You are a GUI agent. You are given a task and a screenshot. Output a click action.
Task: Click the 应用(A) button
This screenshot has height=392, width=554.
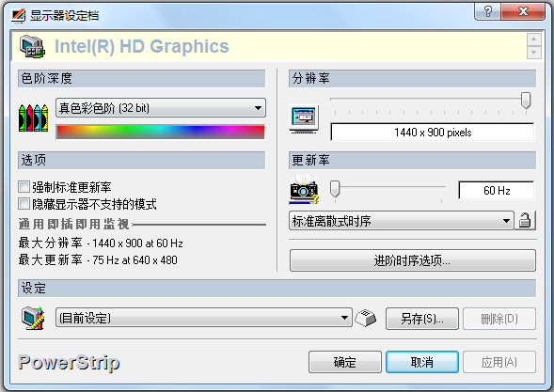pos(499,362)
